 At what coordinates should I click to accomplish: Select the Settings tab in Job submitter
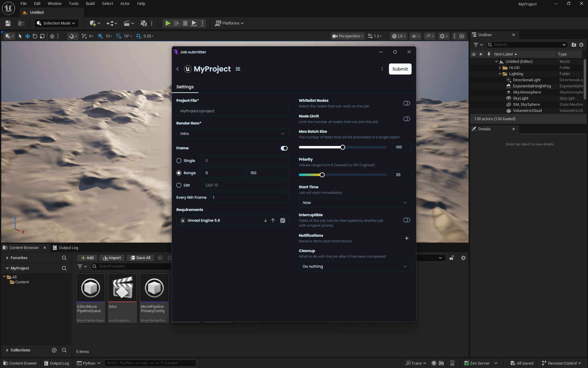click(185, 87)
